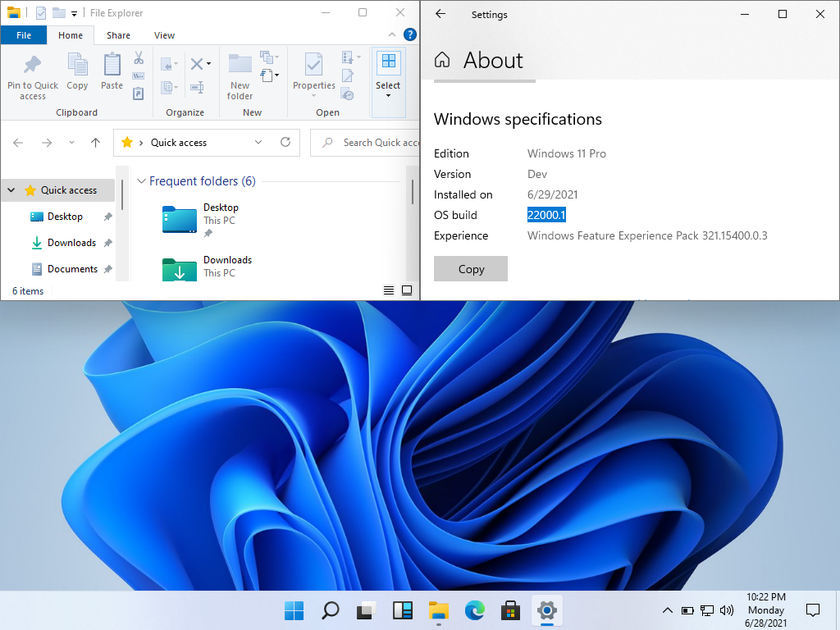This screenshot has width=840, height=630.
Task: Click the Properties icon in title bar
Action: pyautogui.click(x=41, y=13)
